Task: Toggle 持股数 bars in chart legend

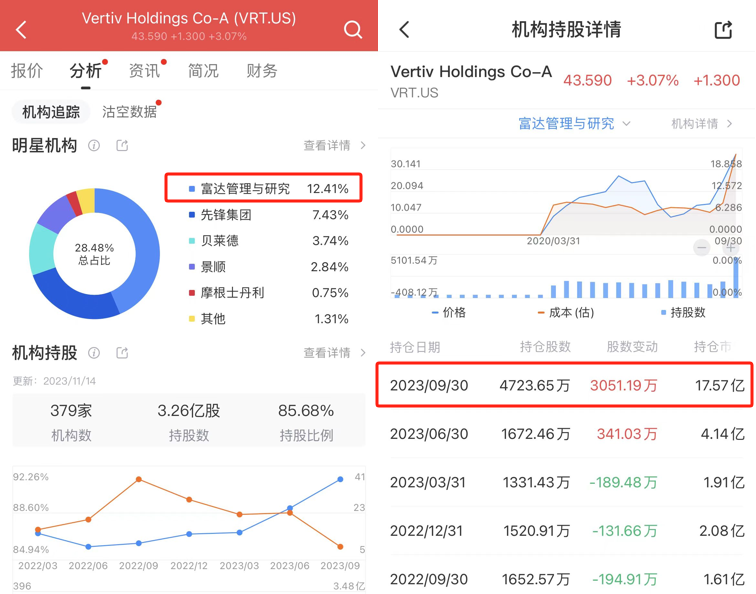Action: click(682, 313)
